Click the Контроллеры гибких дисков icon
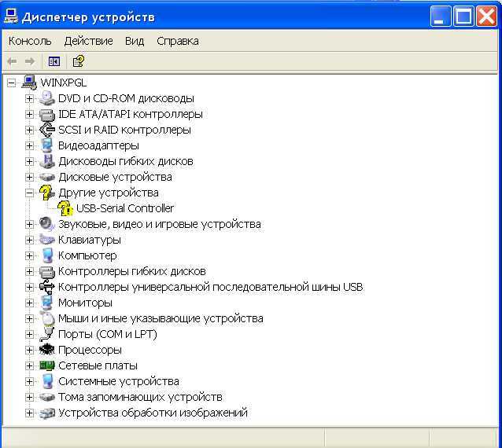Image resolution: width=502 pixels, height=448 pixels. coord(47,271)
